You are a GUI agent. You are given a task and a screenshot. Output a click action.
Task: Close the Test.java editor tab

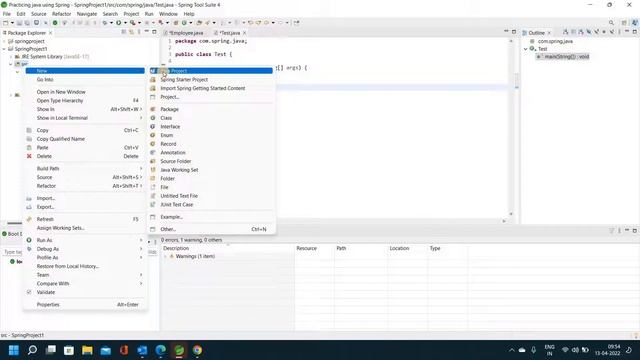[x=244, y=33]
